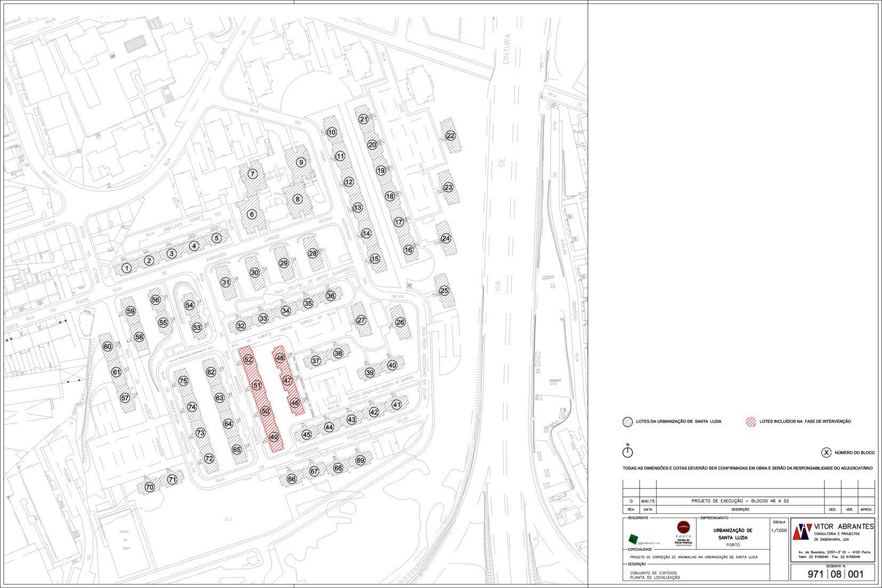Click block number 9 circle

(x=301, y=162)
